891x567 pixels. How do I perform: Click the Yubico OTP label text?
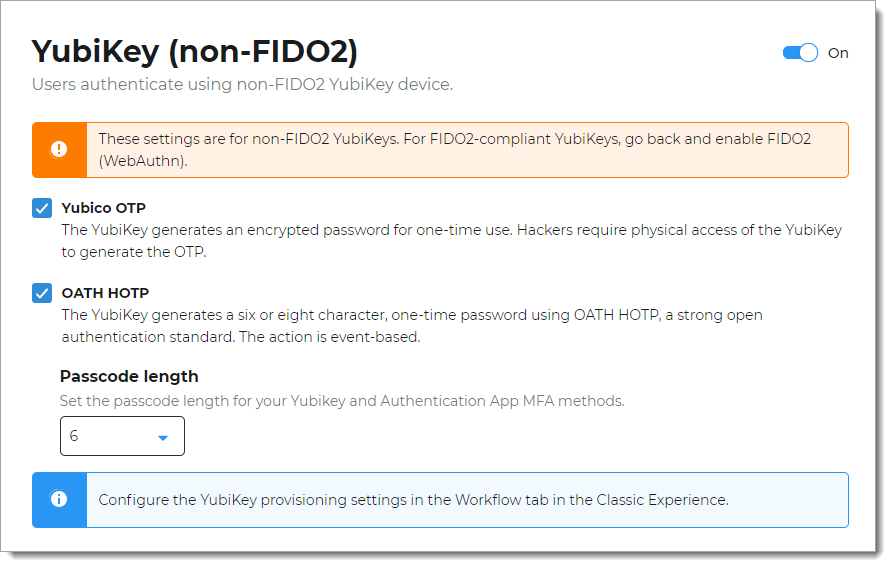click(x=103, y=208)
